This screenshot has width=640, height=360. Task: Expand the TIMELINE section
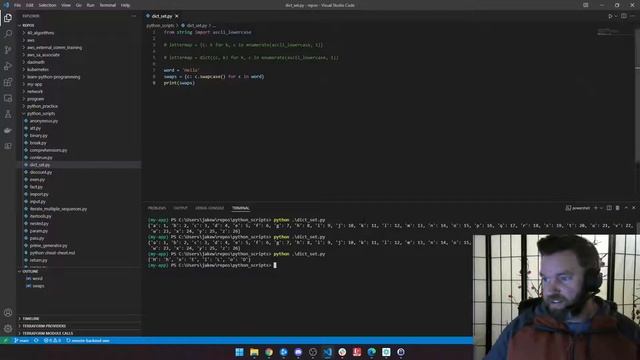(31, 319)
